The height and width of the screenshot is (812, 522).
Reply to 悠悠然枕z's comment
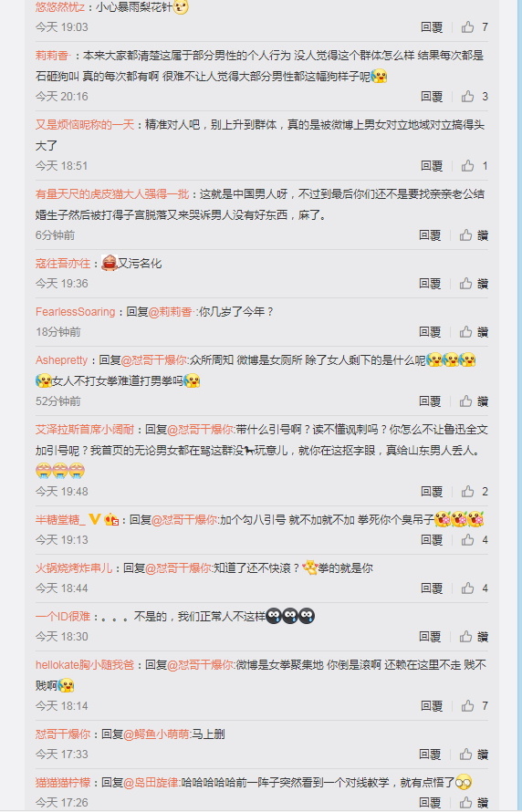click(432, 27)
